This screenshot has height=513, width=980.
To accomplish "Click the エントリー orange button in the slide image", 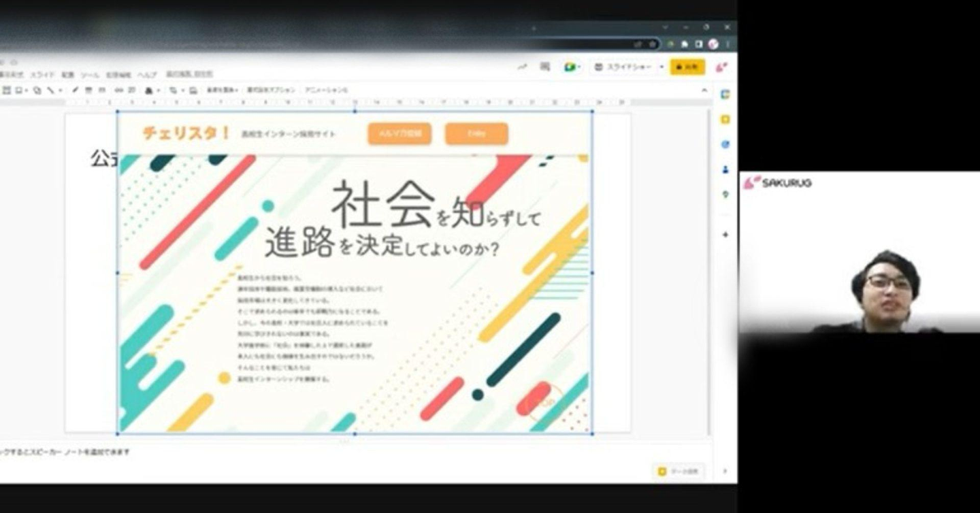I will 477,134.
